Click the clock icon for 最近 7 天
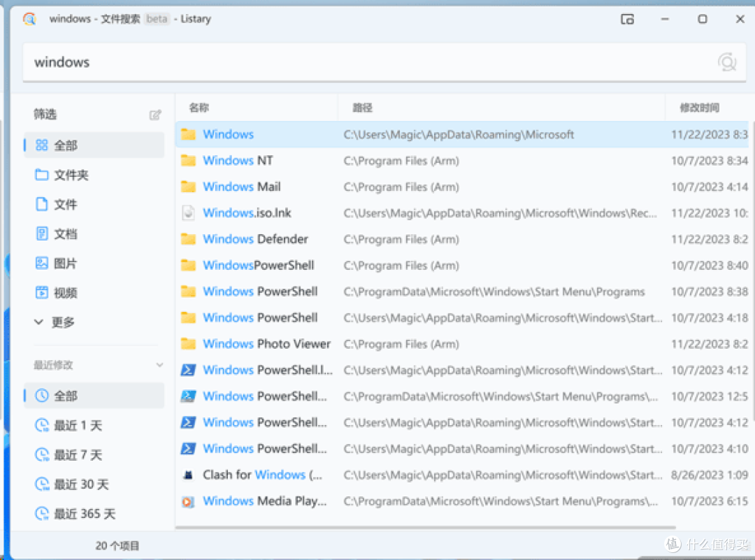The image size is (755, 560). pyautogui.click(x=42, y=454)
